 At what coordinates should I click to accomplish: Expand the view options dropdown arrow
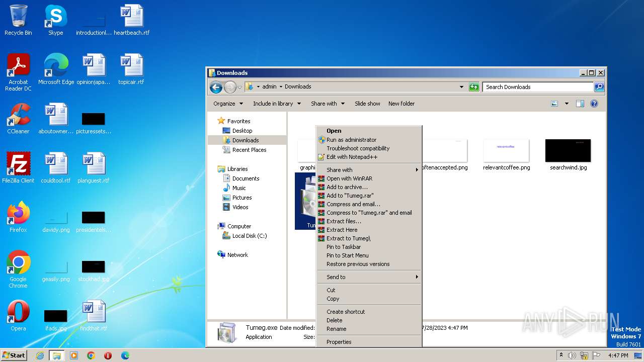click(x=566, y=104)
